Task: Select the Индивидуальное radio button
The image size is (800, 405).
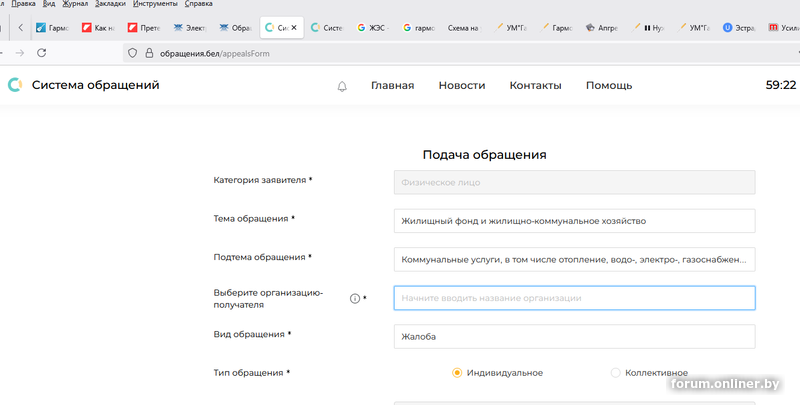Action: click(x=457, y=373)
